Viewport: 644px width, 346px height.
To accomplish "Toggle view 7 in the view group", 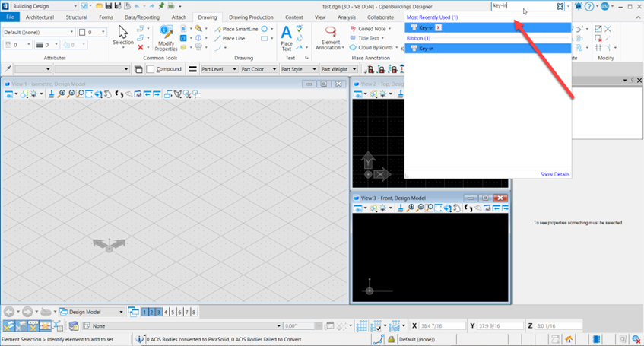I will [x=187, y=313].
